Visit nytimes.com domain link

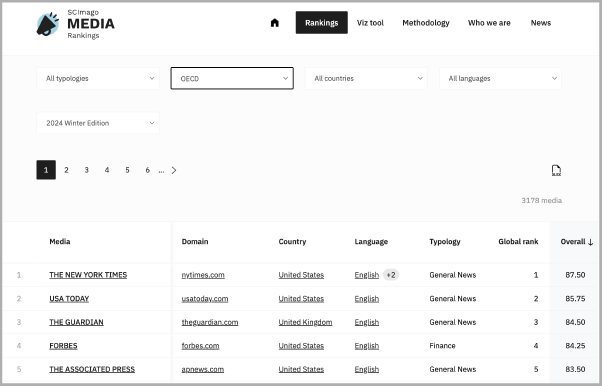tap(203, 275)
